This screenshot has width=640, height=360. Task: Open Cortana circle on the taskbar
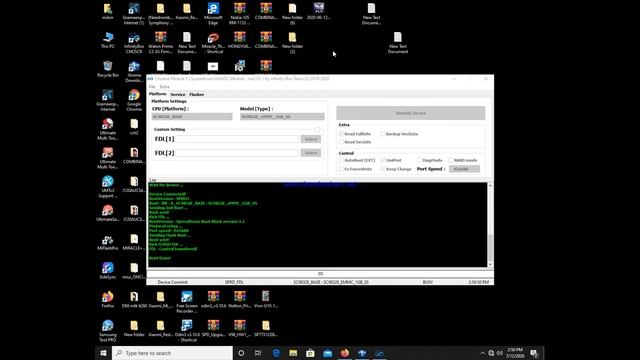(241, 353)
